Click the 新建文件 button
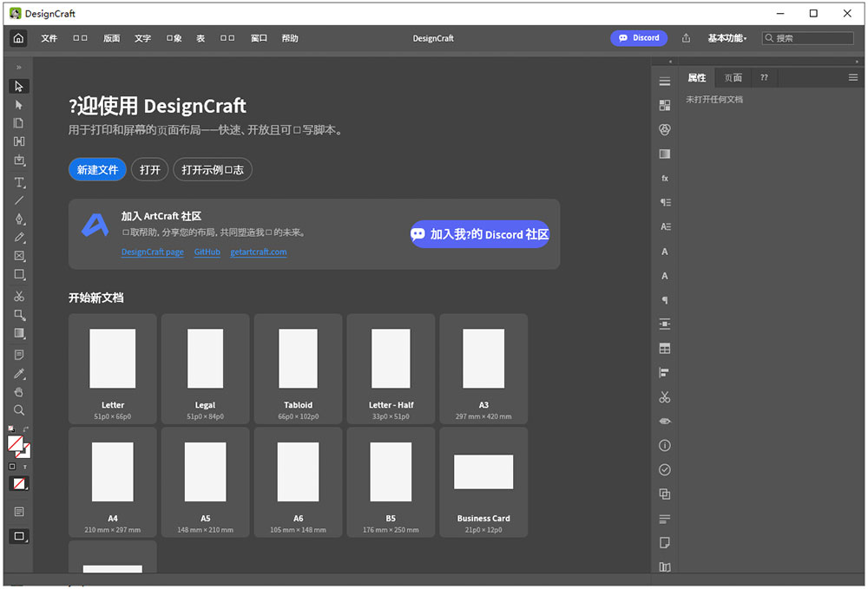This screenshot has width=868, height=589. (97, 169)
